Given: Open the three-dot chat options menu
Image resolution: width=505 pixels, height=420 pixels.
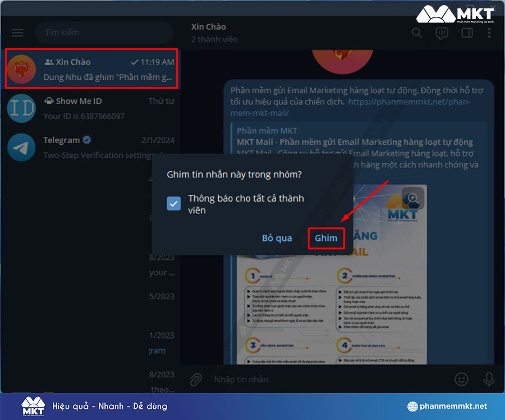Looking at the screenshot, I should point(489,33).
